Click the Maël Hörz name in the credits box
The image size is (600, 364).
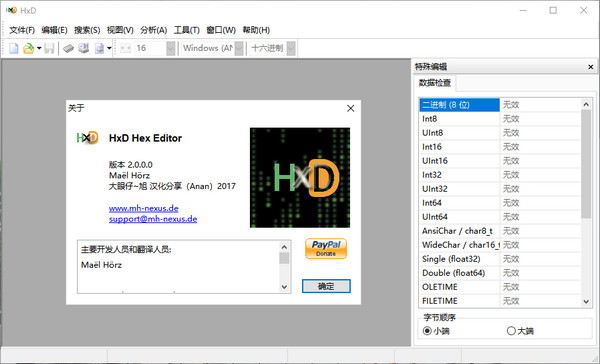tap(101, 265)
